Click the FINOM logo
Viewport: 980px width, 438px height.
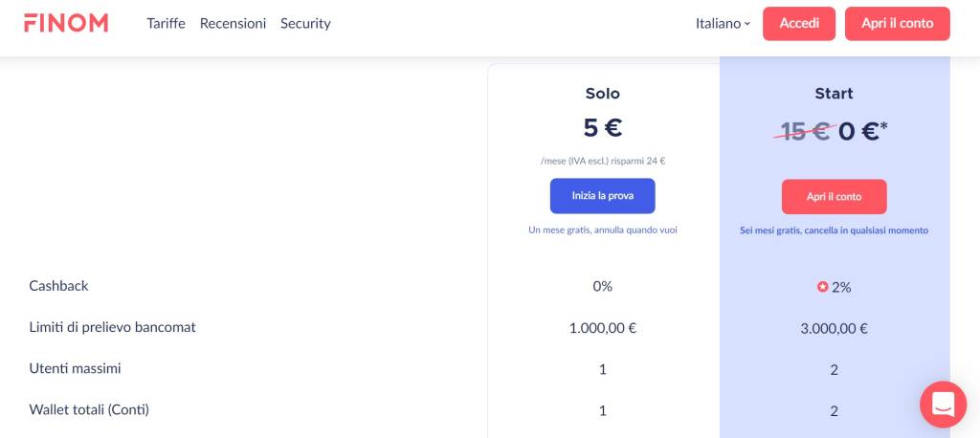click(66, 23)
